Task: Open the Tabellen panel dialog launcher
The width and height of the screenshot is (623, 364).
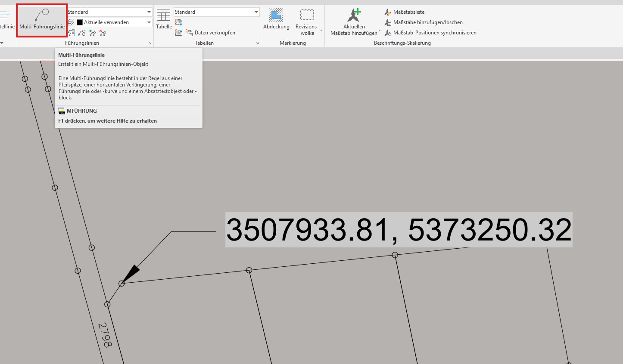Action: (x=257, y=43)
